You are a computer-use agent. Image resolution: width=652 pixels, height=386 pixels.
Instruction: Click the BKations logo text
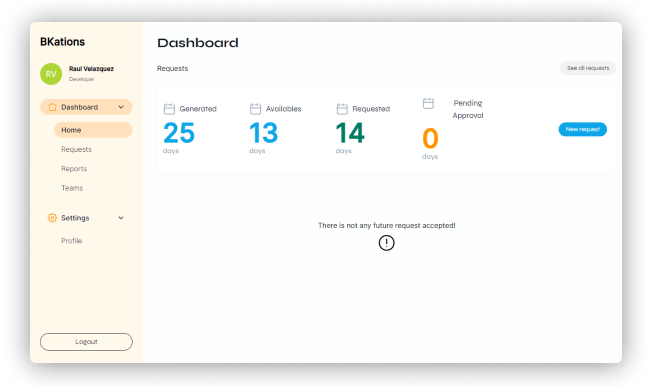tap(62, 42)
